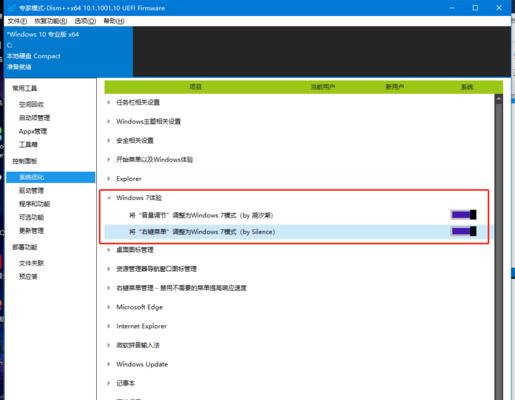Expand the Explorer group

click(108, 179)
